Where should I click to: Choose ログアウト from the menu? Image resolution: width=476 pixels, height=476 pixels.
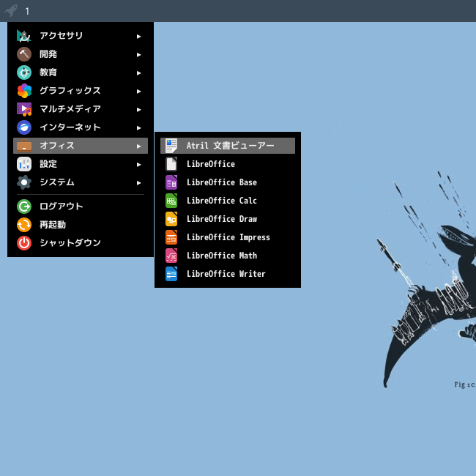pyautogui.click(x=81, y=207)
